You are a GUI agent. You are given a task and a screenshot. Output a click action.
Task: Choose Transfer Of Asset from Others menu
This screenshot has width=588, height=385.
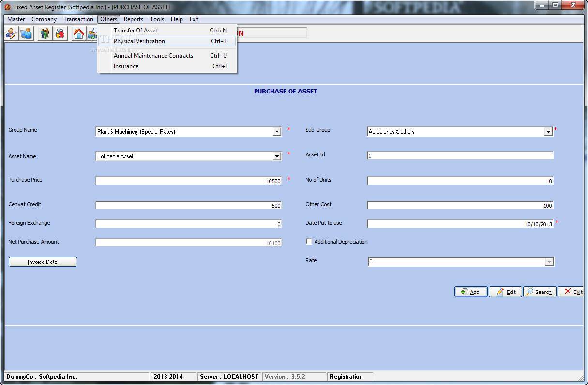coord(167,31)
